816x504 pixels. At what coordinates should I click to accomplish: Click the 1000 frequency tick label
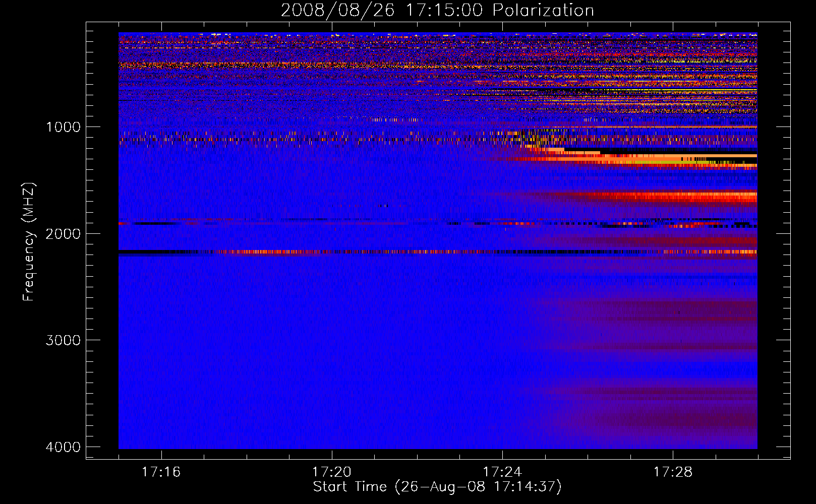pyautogui.click(x=63, y=127)
